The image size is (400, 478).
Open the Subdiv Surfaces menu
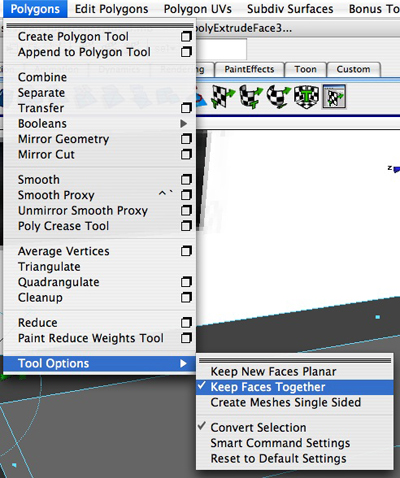click(x=290, y=9)
